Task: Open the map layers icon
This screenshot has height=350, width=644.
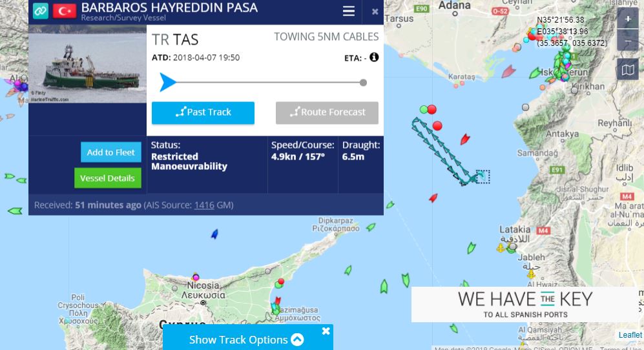Action: [628, 70]
